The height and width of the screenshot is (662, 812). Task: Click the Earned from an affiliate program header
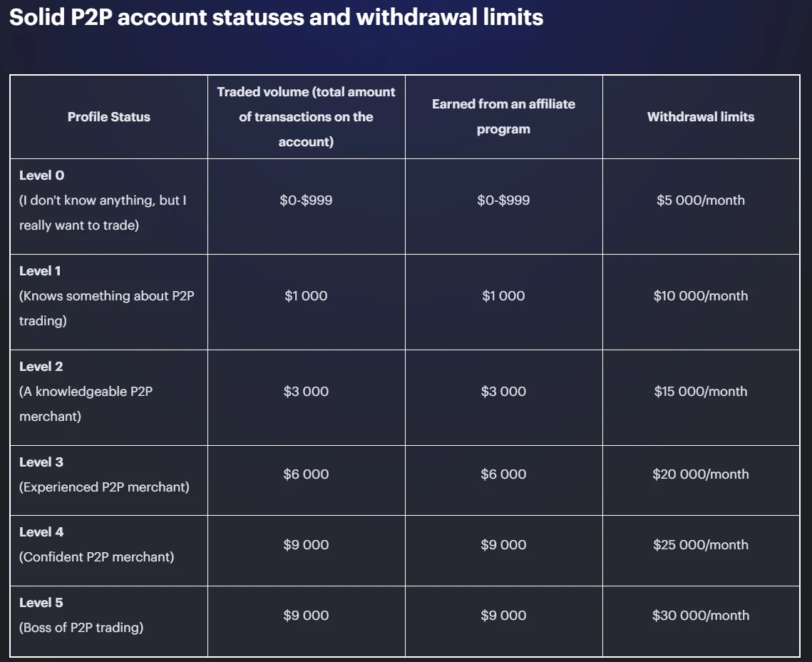(503, 117)
